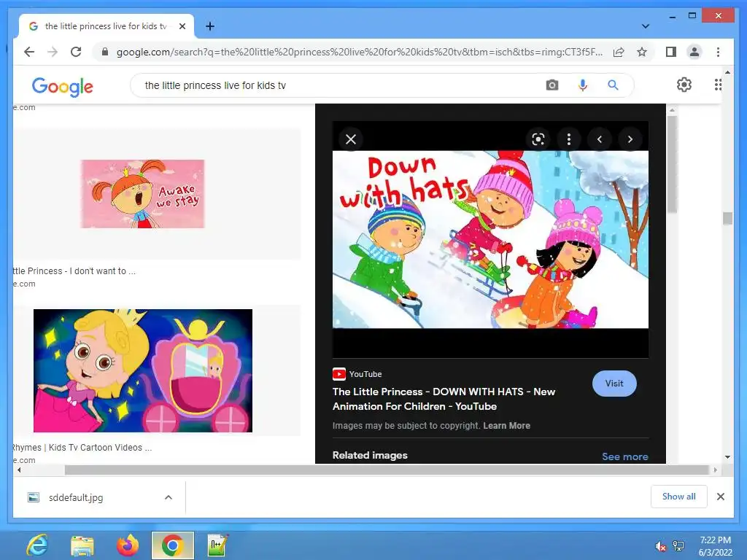Click the horizontal scrollbar left arrow
The width and height of the screenshot is (747, 560).
[x=18, y=470]
